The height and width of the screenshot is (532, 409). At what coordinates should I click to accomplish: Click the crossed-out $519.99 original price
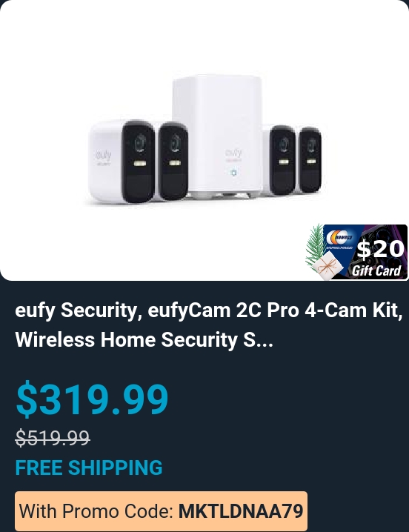(x=53, y=437)
